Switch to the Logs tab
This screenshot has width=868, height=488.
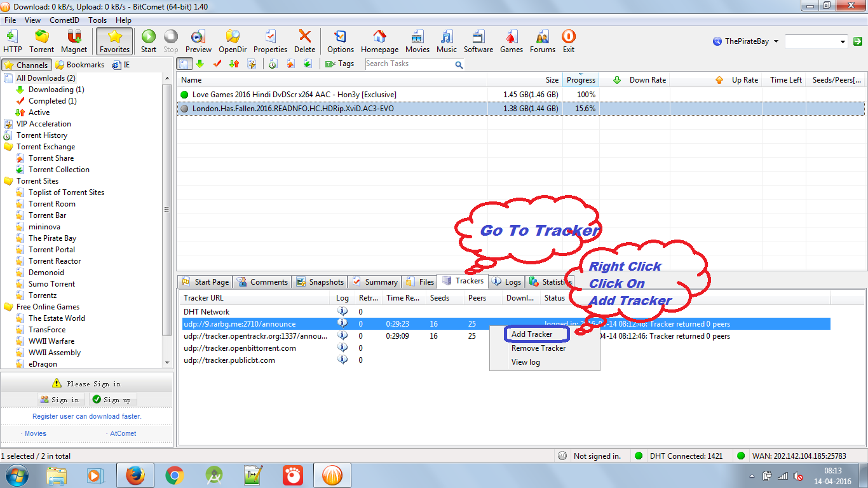[x=506, y=281]
